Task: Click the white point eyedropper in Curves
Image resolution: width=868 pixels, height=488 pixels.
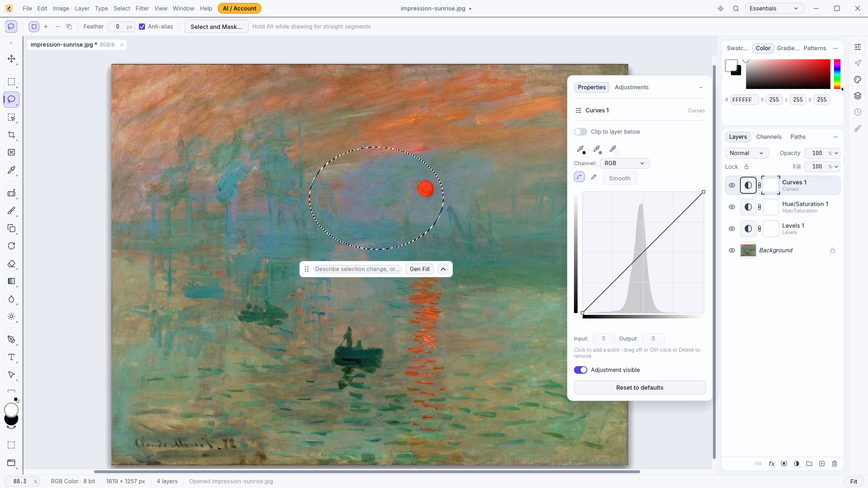Action: coord(613,149)
